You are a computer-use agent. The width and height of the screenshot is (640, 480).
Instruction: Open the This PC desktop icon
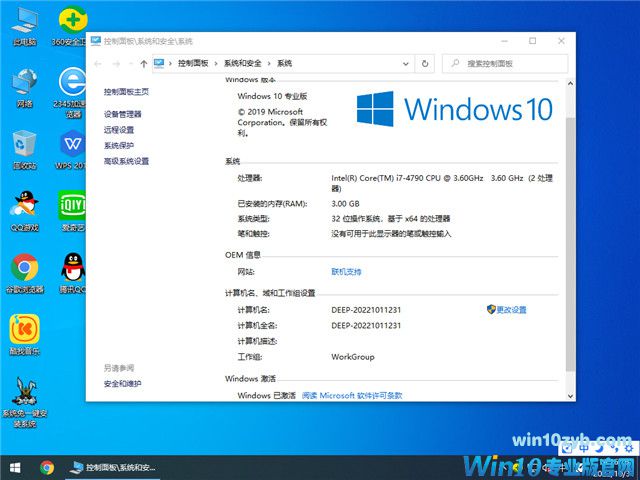click(25, 26)
